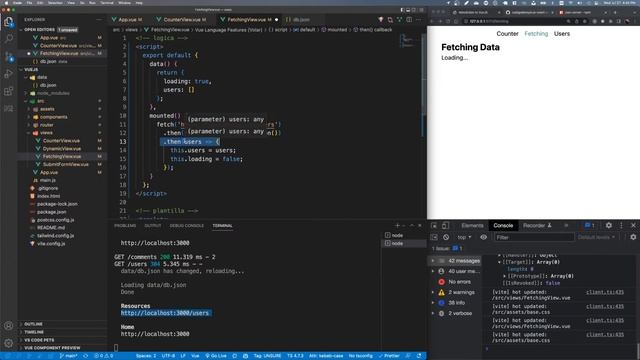This screenshot has width=640, height=360.
Task: Open DevTools settings gear
Action: click(x=609, y=225)
